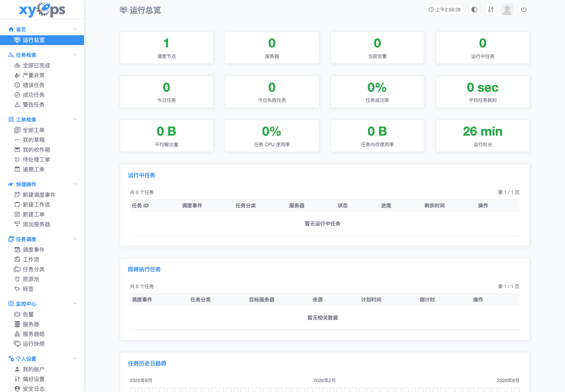Open 全部已完成 task search

42,65
